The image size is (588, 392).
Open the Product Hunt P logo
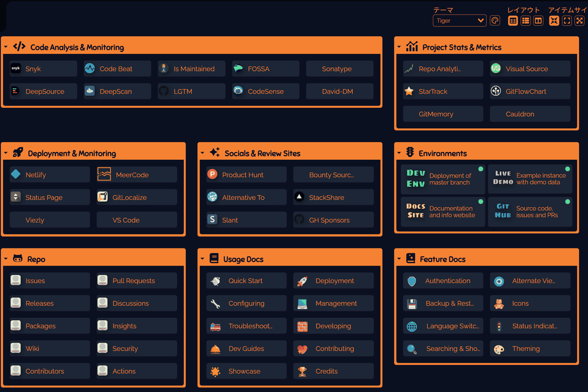click(212, 174)
